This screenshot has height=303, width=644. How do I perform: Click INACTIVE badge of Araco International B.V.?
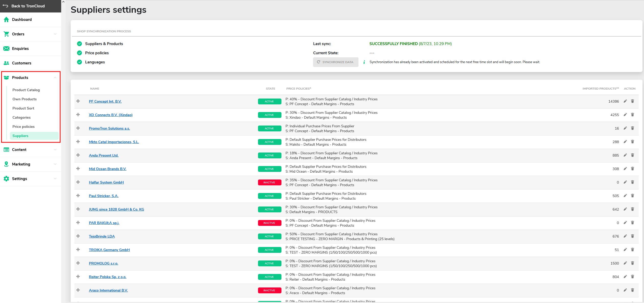click(269, 291)
